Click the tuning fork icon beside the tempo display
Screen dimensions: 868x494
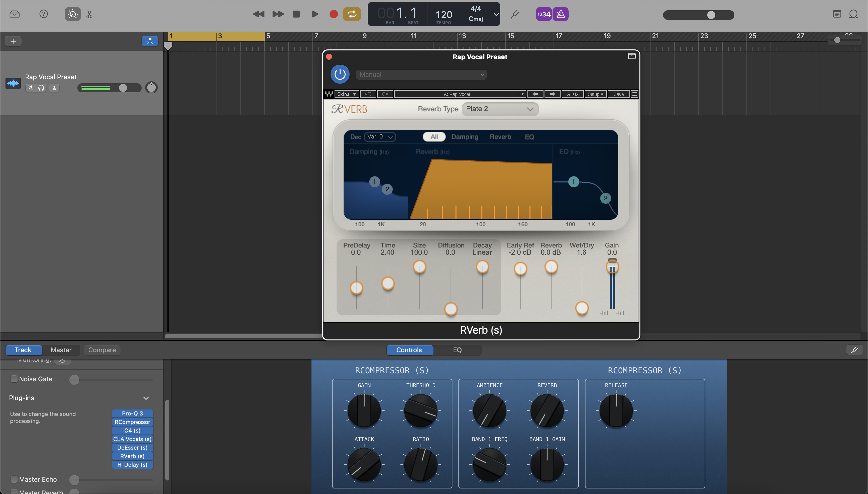[515, 14]
